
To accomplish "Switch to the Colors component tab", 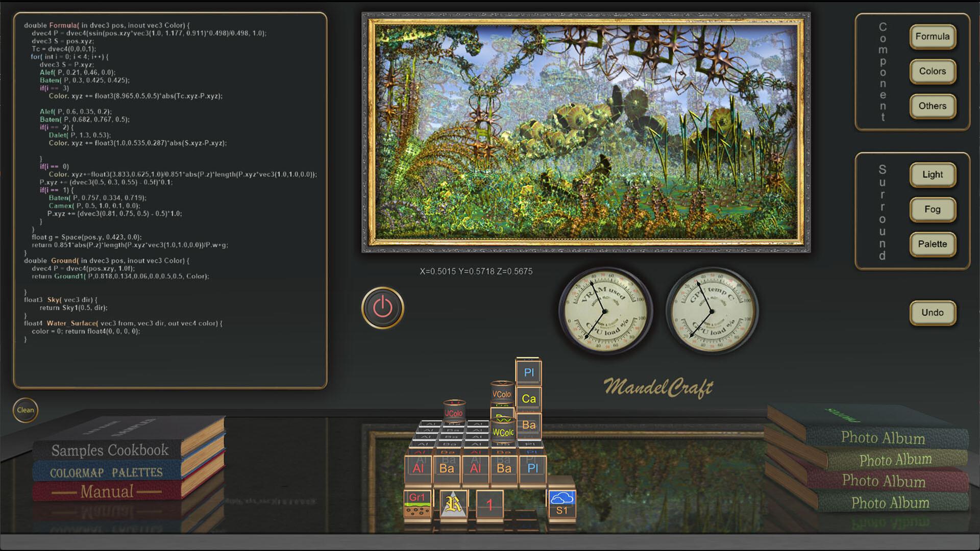I will 933,71.
